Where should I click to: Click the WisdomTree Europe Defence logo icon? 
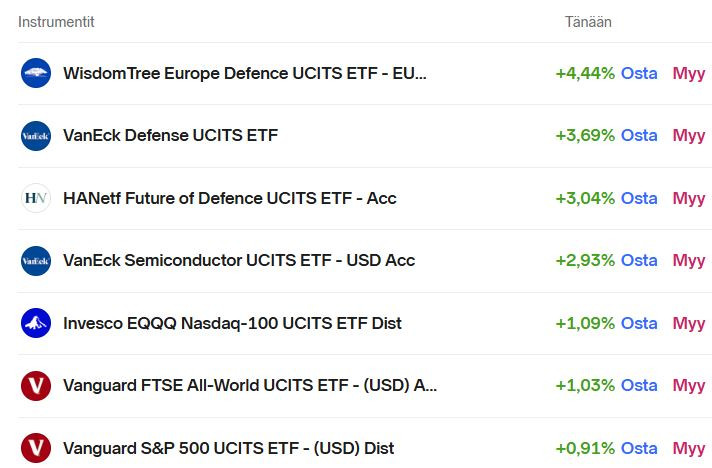click(x=36, y=73)
